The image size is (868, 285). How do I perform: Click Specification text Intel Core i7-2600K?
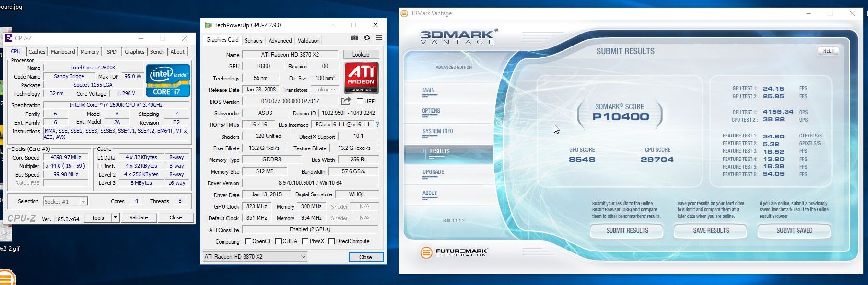pos(116,105)
